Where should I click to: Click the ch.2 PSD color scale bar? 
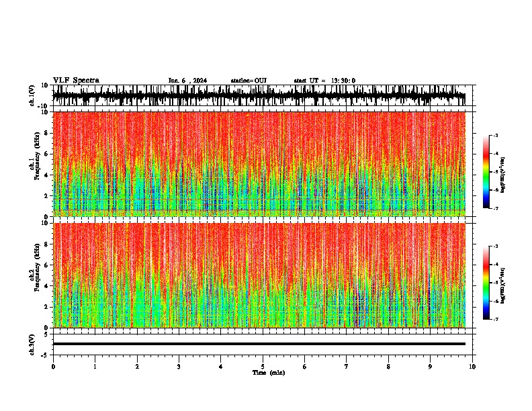click(x=486, y=283)
